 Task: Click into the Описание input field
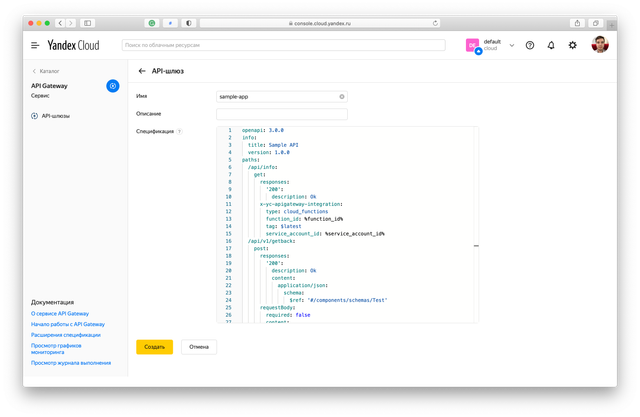pyautogui.click(x=281, y=114)
